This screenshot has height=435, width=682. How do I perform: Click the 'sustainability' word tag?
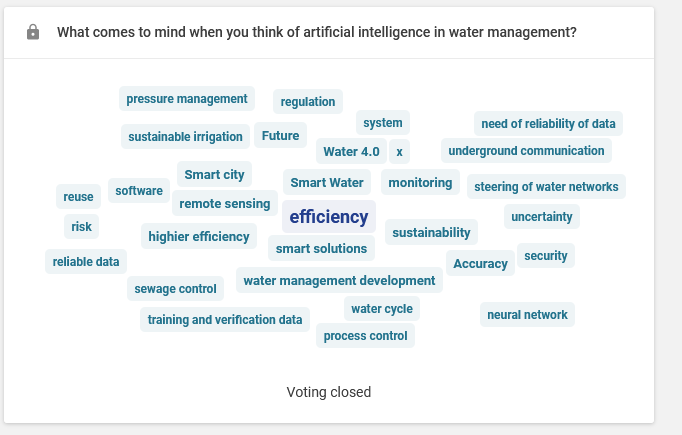pos(431,233)
